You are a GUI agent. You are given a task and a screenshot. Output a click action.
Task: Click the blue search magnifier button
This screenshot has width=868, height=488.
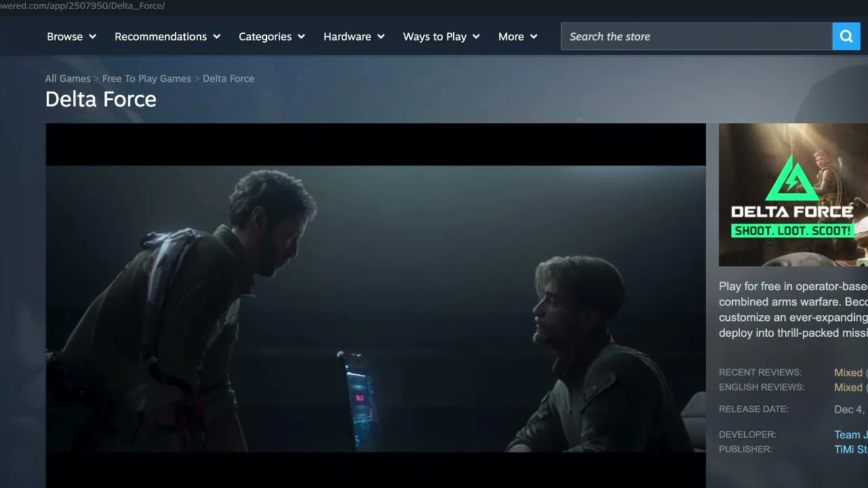[x=846, y=37]
